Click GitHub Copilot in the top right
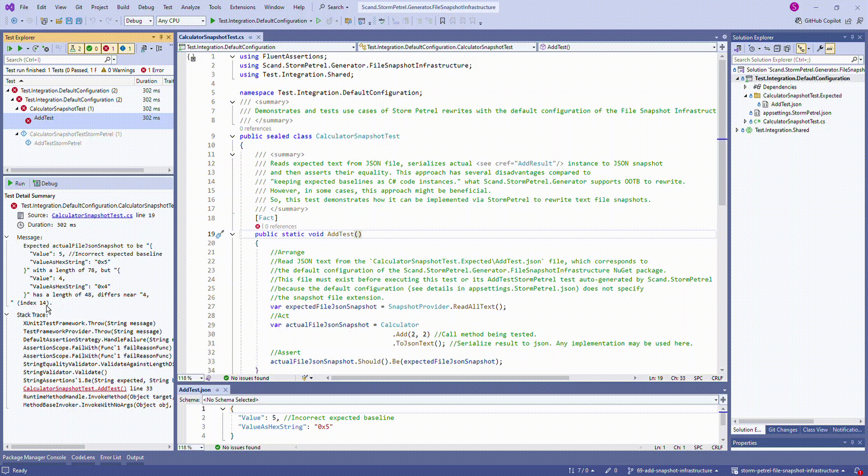Screen dimensions: 868x476 tap(818, 21)
